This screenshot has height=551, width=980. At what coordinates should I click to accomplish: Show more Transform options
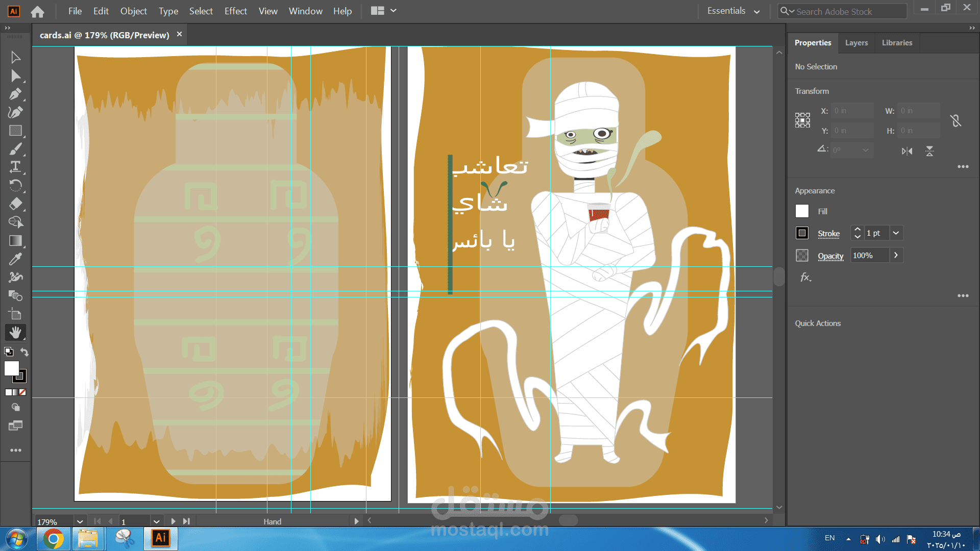(963, 167)
